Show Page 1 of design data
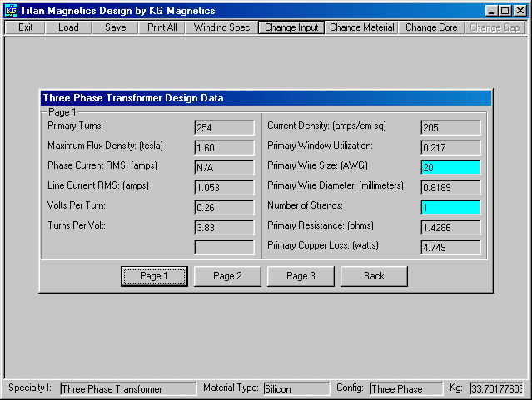The height and width of the screenshot is (400, 532). tap(154, 276)
